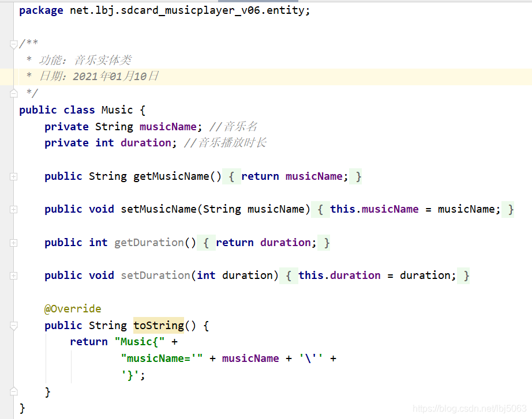
Task: Click the greyed getDuration method name
Action: [x=149, y=243]
